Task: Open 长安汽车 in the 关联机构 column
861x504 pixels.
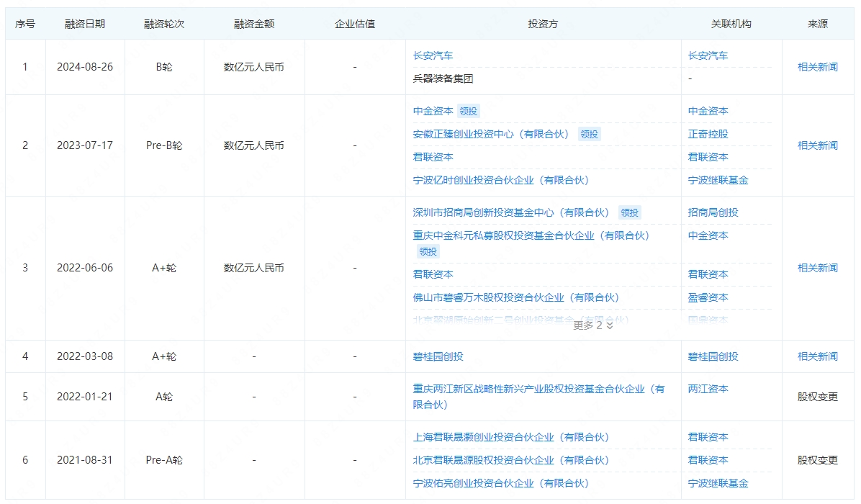Action: [708, 55]
